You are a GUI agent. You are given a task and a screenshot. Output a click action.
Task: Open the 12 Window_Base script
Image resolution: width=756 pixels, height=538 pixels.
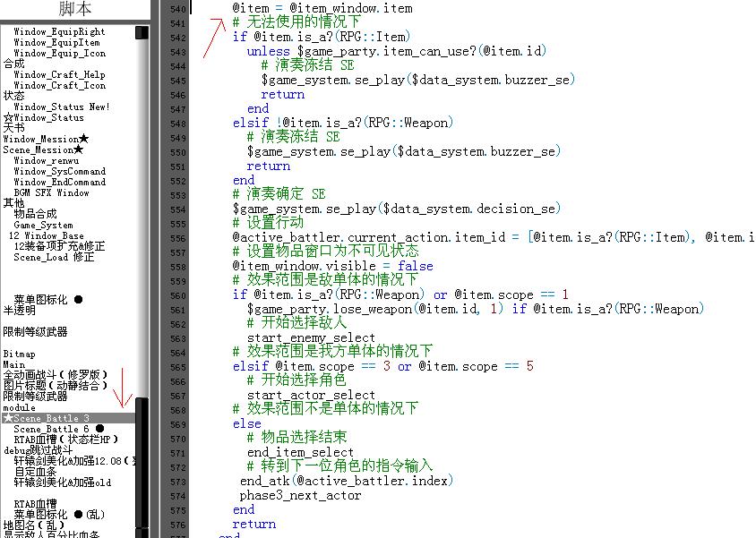click(47, 235)
